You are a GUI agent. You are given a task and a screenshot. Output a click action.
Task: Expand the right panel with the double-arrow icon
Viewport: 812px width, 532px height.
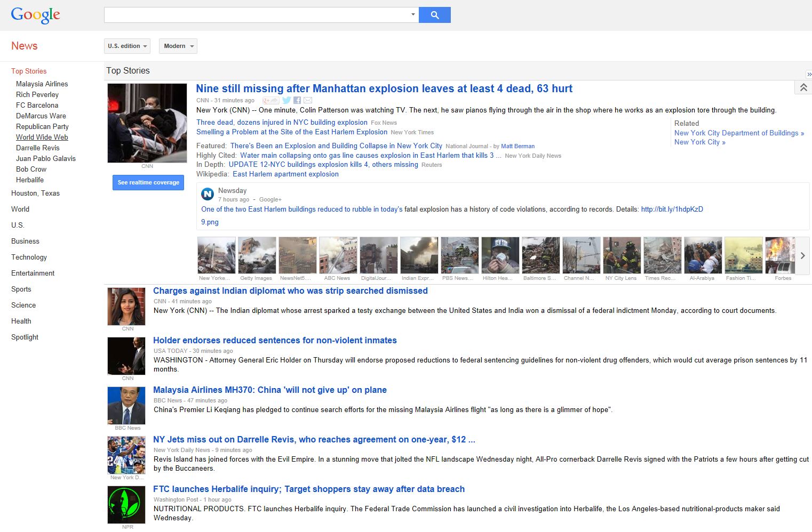click(809, 74)
